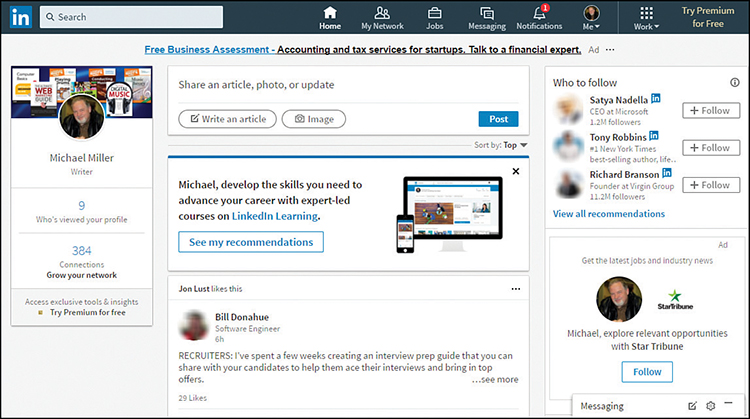
Task: Click LinkedIn influencer badge next to Satya Nadella
Action: pos(656,98)
